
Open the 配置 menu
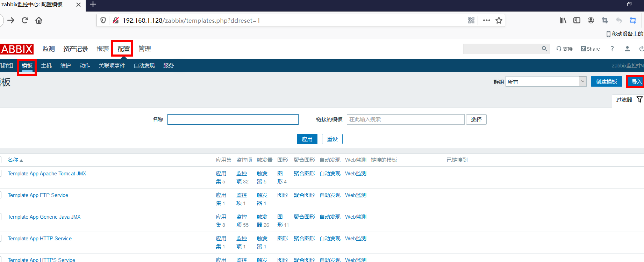123,49
